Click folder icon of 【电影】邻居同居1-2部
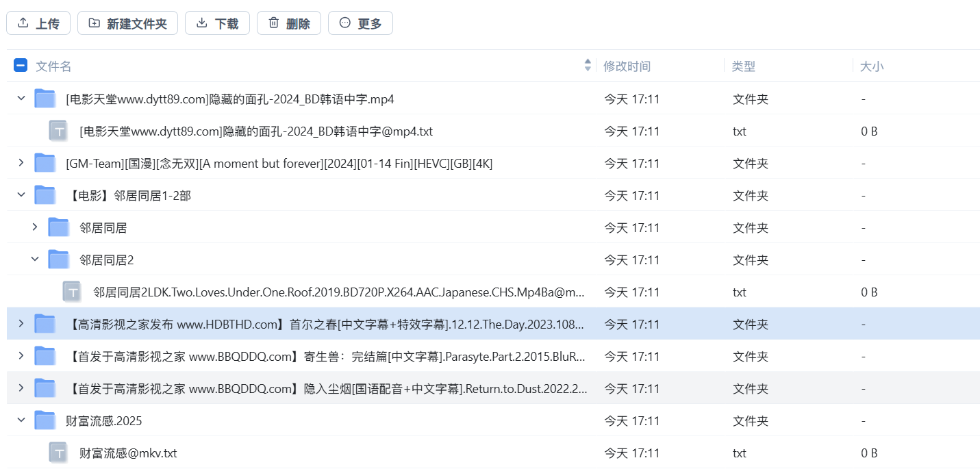The height and width of the screenshot is (469, 980). [45, 195]
